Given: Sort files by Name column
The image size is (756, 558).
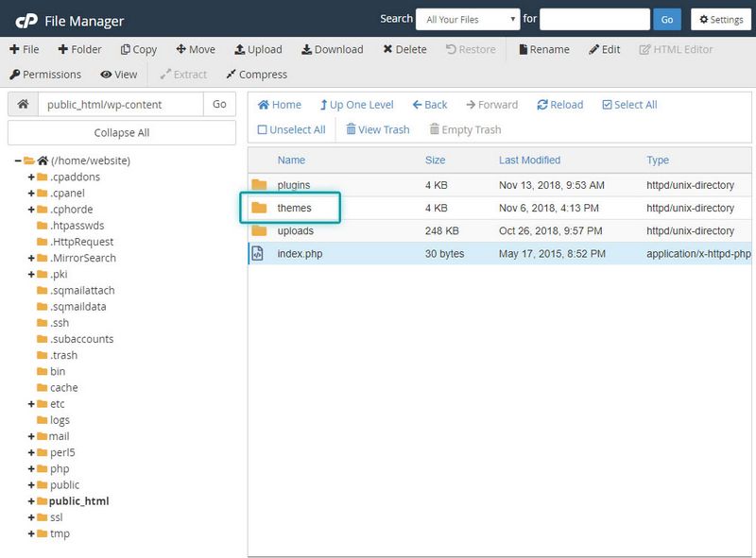Looking at the screenshot, I should (x=291, y=160).
